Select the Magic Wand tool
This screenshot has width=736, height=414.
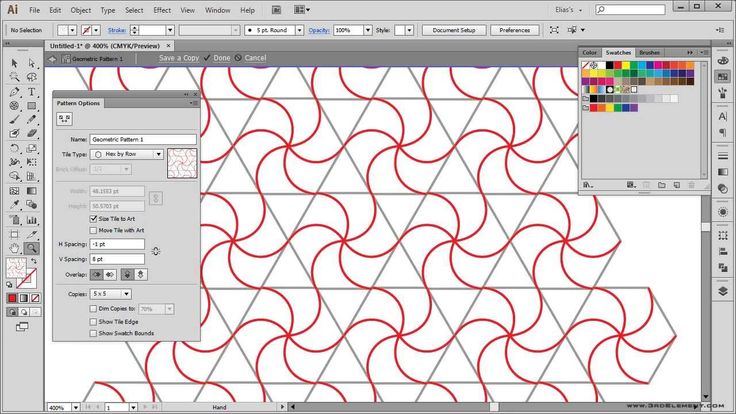pos(15,77)
